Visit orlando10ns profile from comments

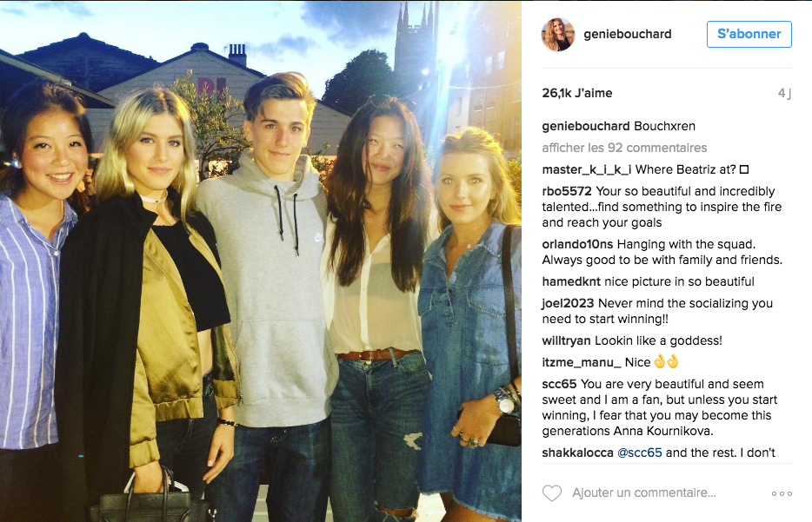tap(577, 244)
